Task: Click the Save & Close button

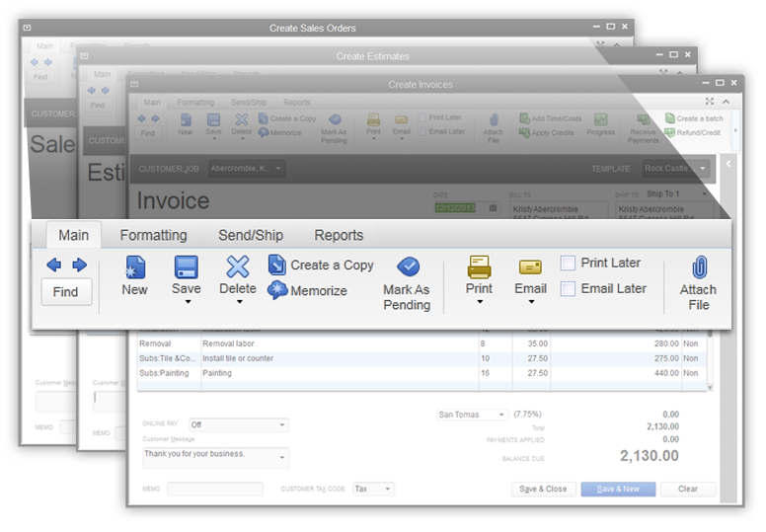Action: (x=543, y=489)
